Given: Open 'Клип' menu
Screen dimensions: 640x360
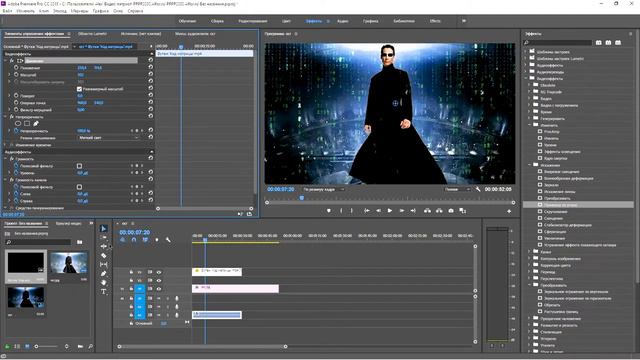Looking at the screenshot, I should coord(44,11).
